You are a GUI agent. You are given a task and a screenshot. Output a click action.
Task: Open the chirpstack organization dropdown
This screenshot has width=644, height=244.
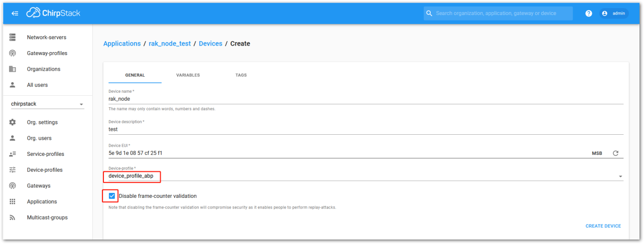point(48,104)
